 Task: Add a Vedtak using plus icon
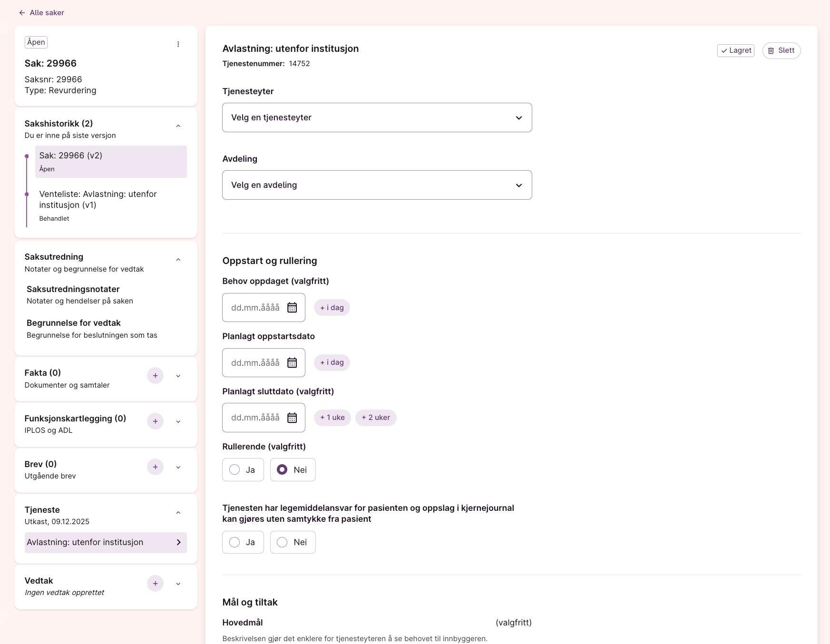[155, 584]
